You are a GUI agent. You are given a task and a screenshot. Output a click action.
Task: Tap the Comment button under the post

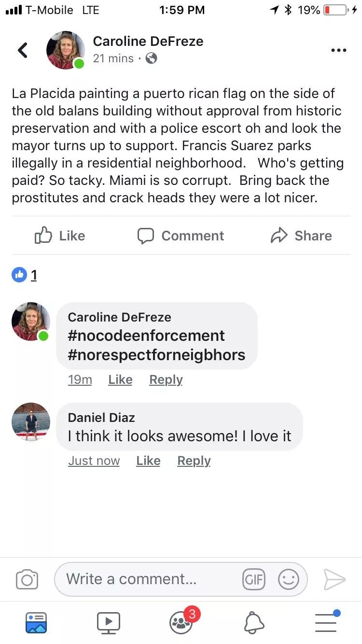tap(181, 236)
